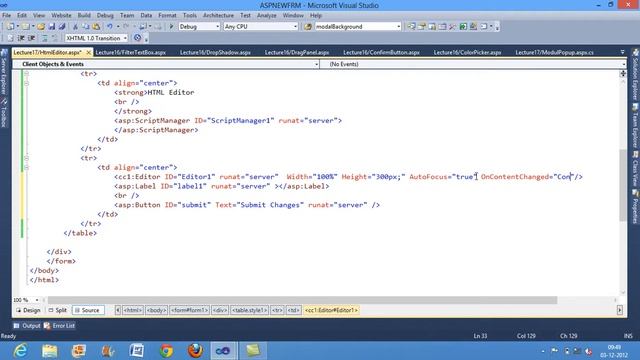Switch to the Lecture16/DragPanel.aspx tab
This screenshot has width=640, height=360.
point(297,52)
